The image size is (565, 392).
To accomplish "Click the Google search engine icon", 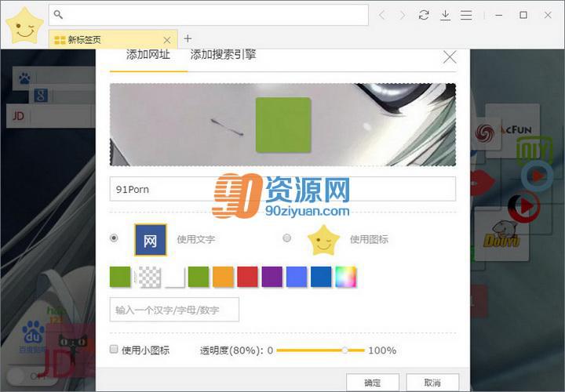I will pyautogui.click(x=41, y=96).
